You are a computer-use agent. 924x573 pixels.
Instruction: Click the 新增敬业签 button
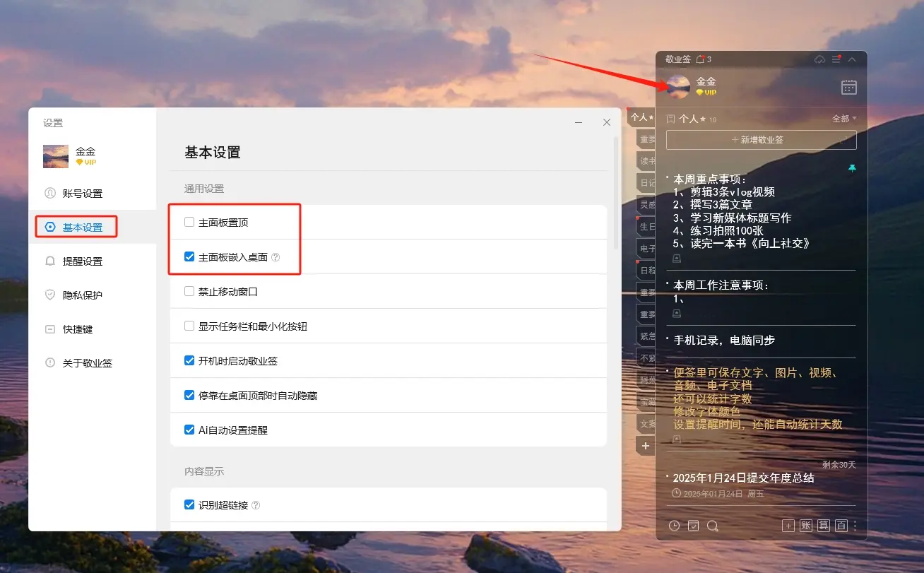tap(761, 140)
